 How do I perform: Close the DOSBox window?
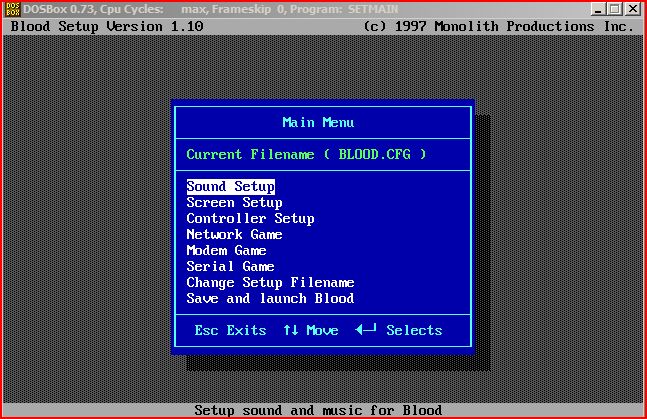tap(632, 9)
